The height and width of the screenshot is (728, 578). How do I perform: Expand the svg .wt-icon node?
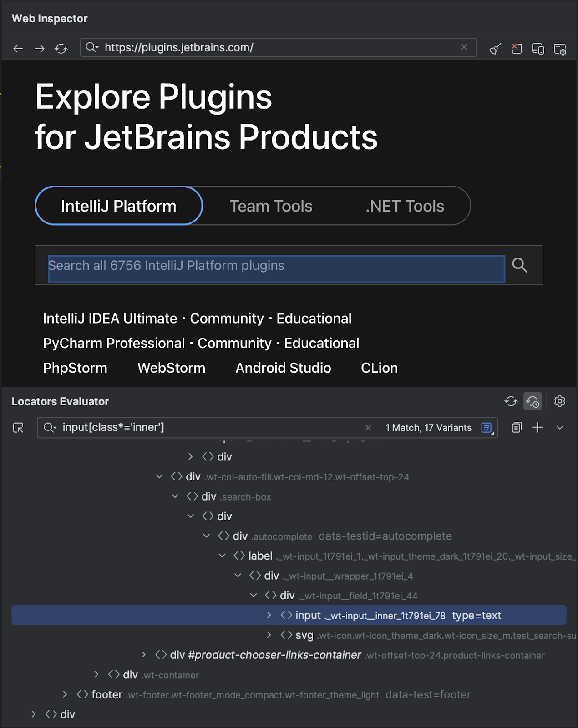click(269, 635)
